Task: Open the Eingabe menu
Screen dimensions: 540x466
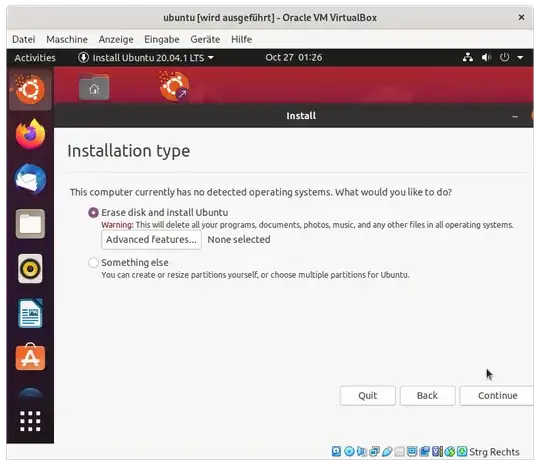Action: click(162, 39)
